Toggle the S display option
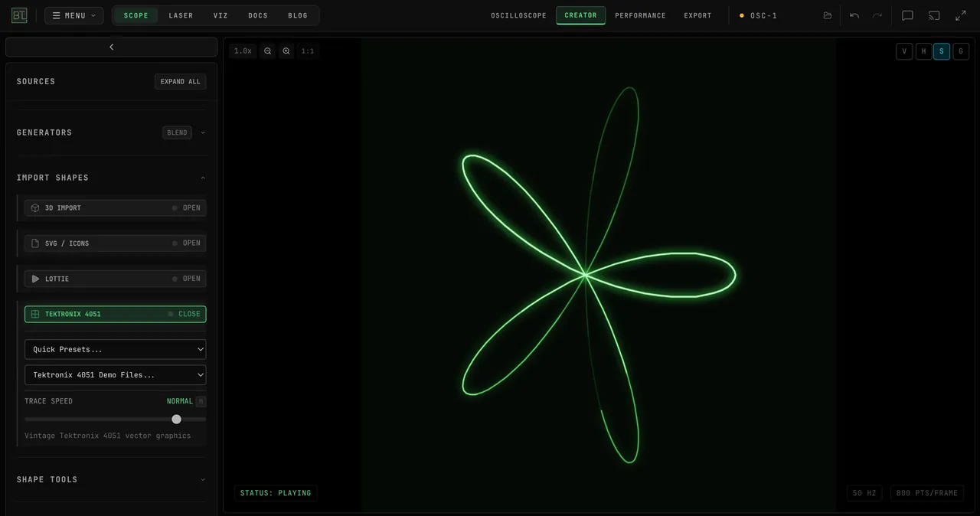The height and width of the screenshot is (516, 980). (x=942, y=51)
